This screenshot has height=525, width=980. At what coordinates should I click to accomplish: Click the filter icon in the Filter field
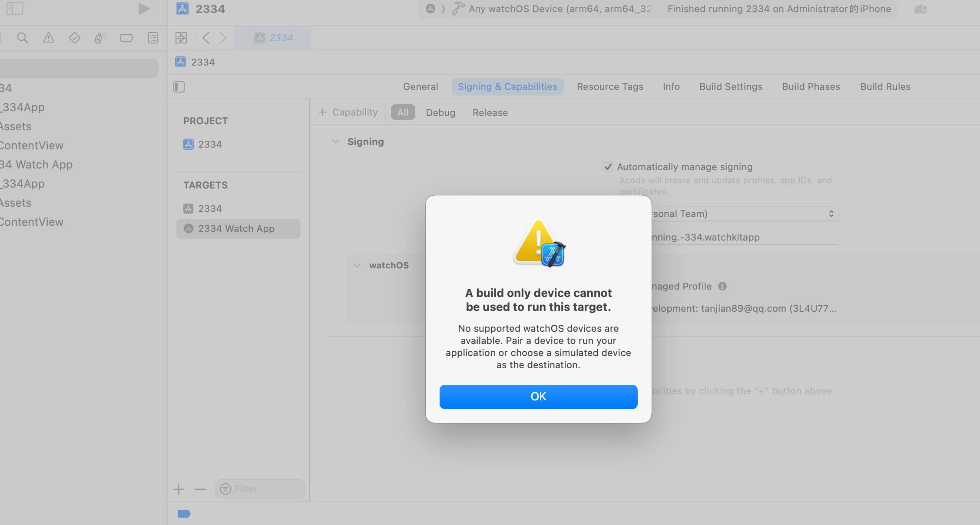pos(225,489)
